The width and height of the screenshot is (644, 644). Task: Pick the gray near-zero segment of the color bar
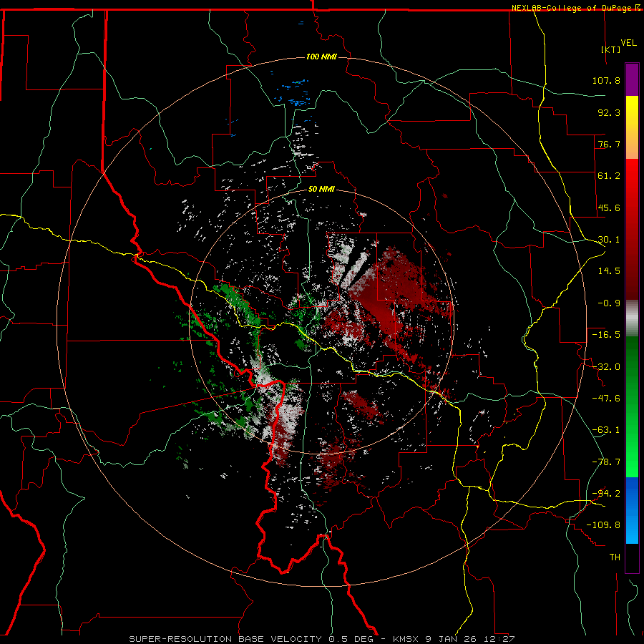coord(632,318)
